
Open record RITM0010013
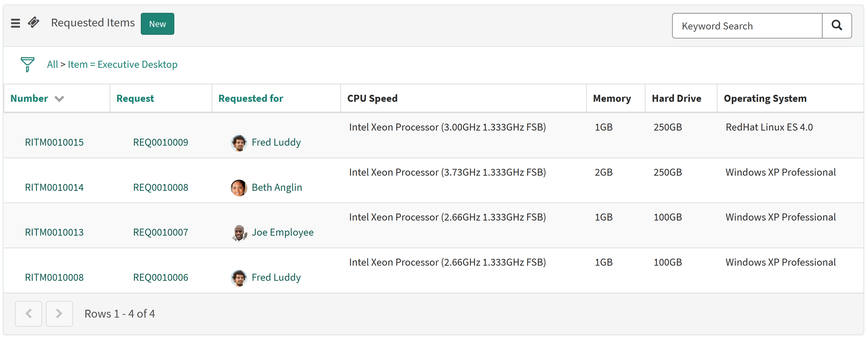point(54,232)
